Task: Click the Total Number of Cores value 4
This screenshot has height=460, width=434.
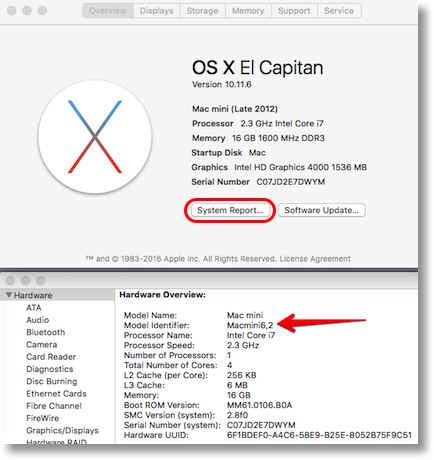Action: 229,365
